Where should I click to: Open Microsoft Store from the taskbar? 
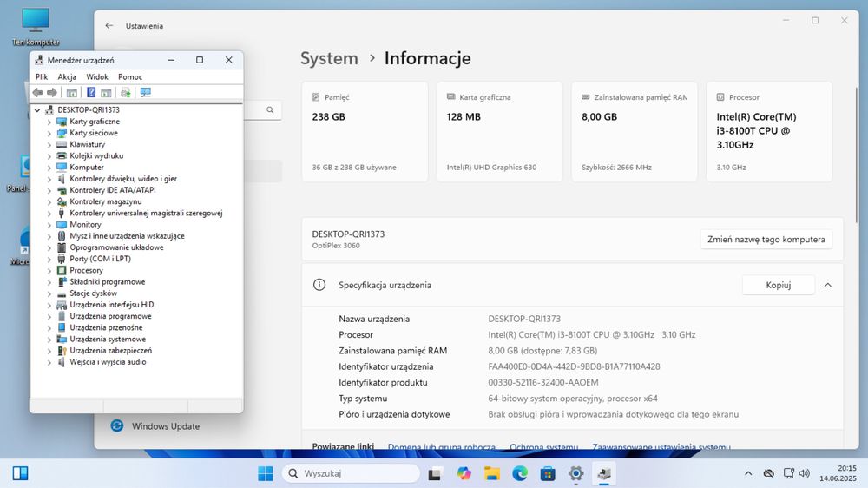548,473
